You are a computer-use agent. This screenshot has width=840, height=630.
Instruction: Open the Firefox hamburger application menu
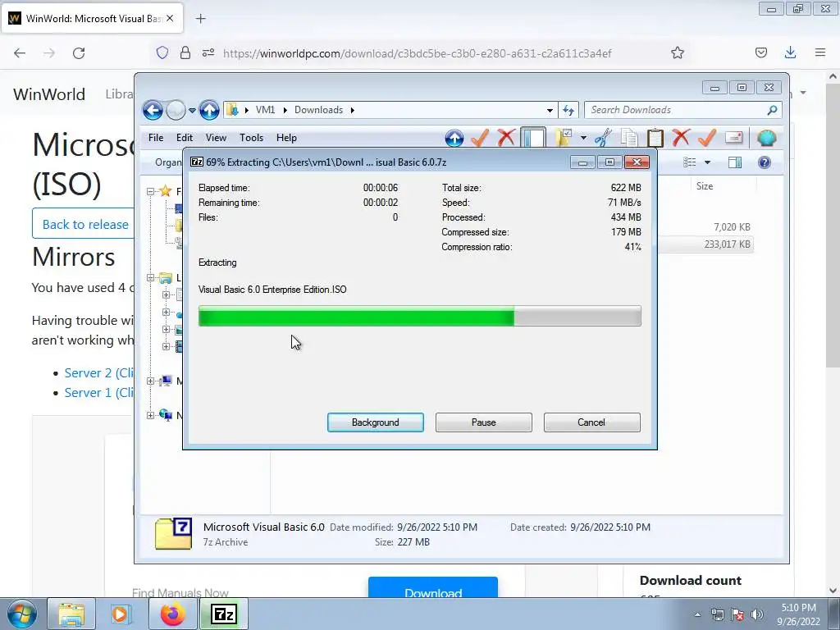pos(820,52)
